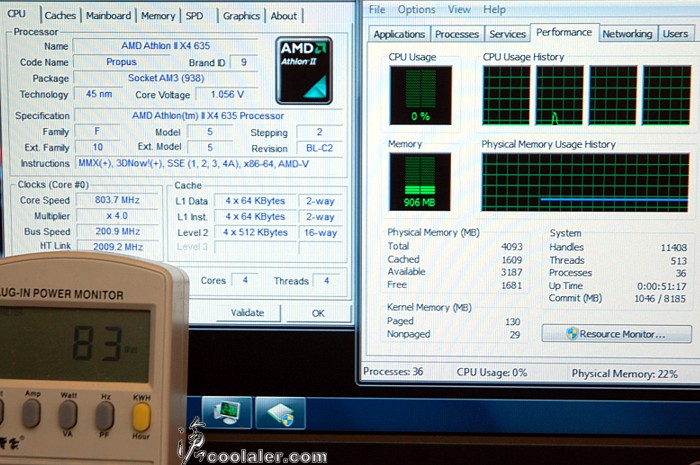This screenshot has width=700, height=465.
Task: Click the Core Speed value 803.7 MHz
Action: tap(117, 200)
